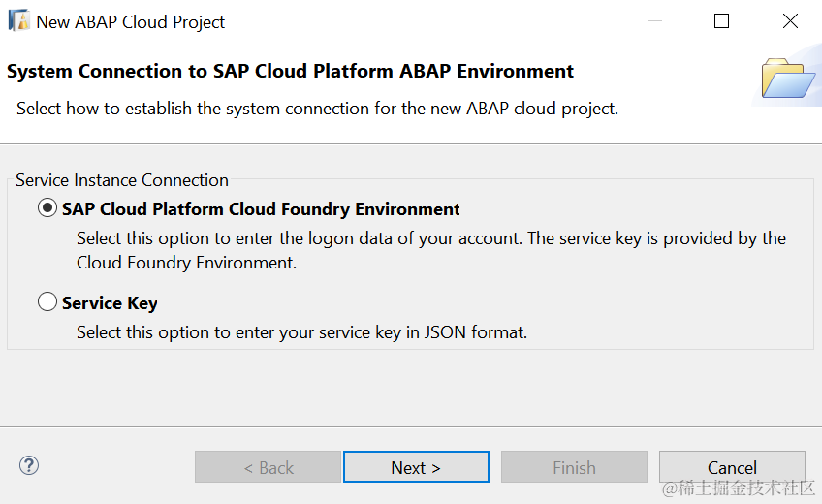Click the "Select how to establish" instruction text
The height and width of the screenshot is (504, 822).
[x=317, y=109]
